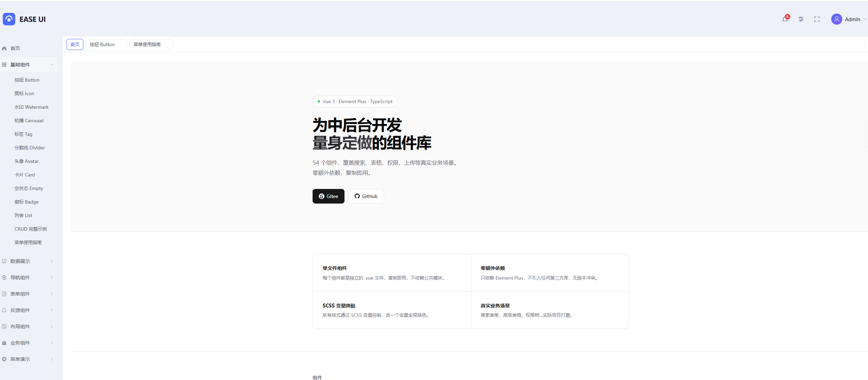Click the Gitee icon on the Gitee button
868x380 pixels.
[321, 196]
